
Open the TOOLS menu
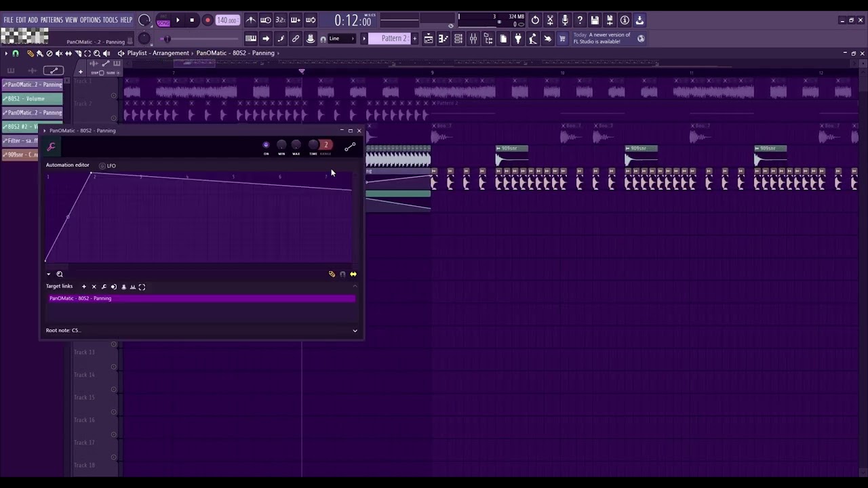pos(111,20)
